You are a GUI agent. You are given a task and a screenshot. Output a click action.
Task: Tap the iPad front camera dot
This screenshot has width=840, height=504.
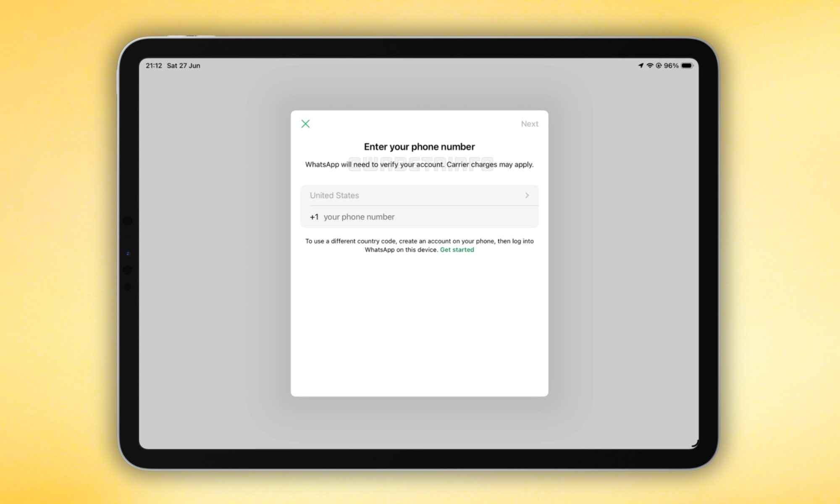tap(128, 254)
